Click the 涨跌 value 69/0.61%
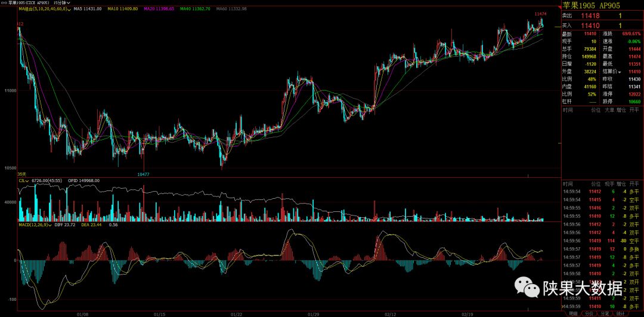 (631, 33)
